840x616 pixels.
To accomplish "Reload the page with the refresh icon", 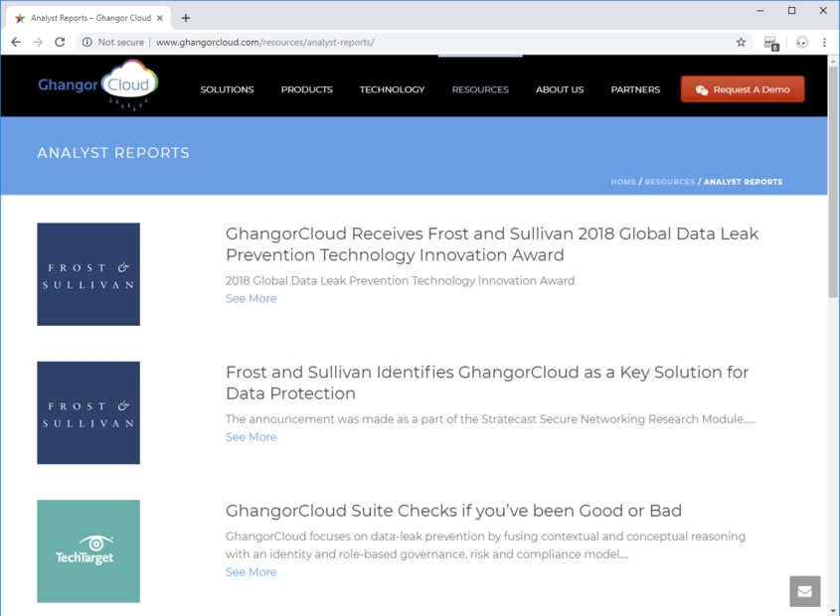I will [60, 43].
